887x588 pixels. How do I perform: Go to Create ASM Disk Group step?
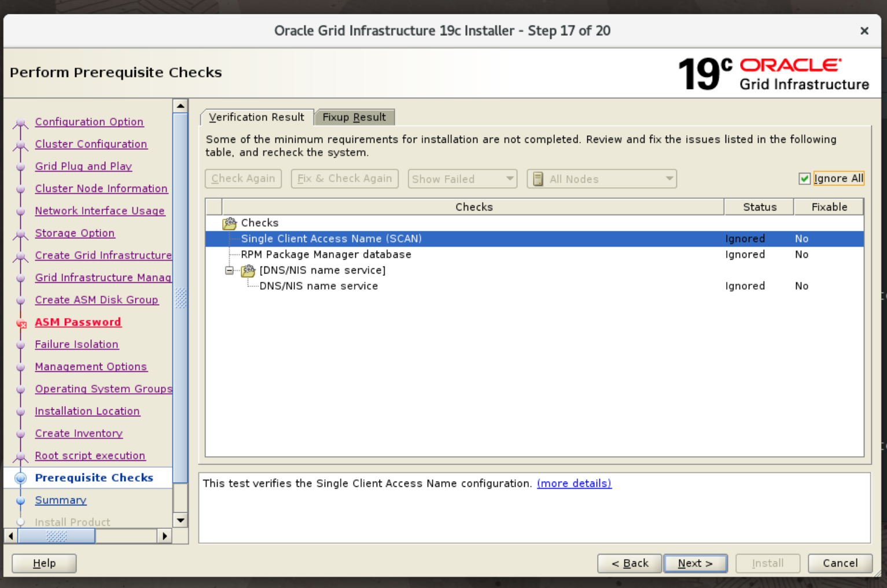(96, 300)
